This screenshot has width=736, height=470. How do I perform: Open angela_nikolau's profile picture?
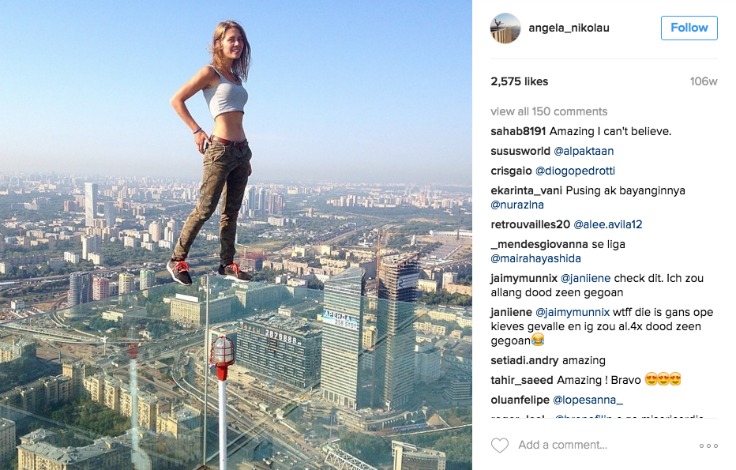[x=506, y=28]
